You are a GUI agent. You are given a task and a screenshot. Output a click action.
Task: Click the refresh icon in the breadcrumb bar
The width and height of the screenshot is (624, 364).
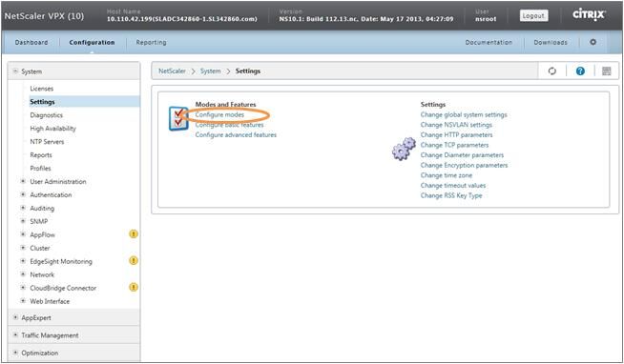552,71
